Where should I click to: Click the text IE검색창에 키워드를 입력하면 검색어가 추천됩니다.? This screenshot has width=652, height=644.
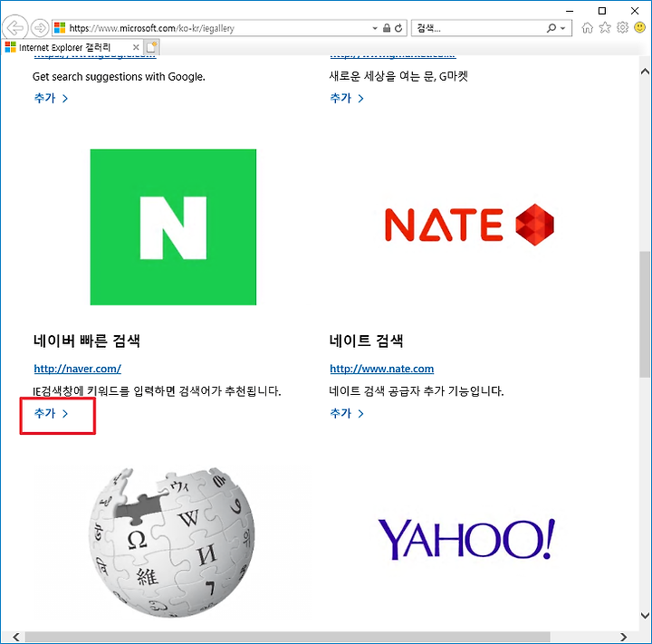click(x=157, y=391)
